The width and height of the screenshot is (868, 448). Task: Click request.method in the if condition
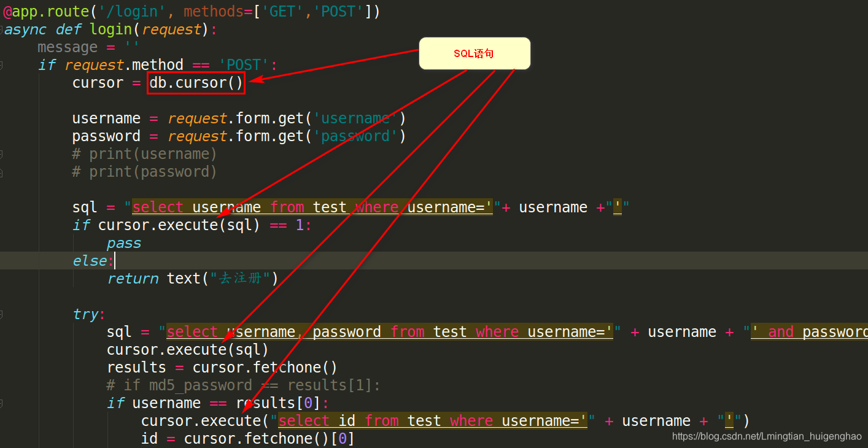click(x=124, y=65)
